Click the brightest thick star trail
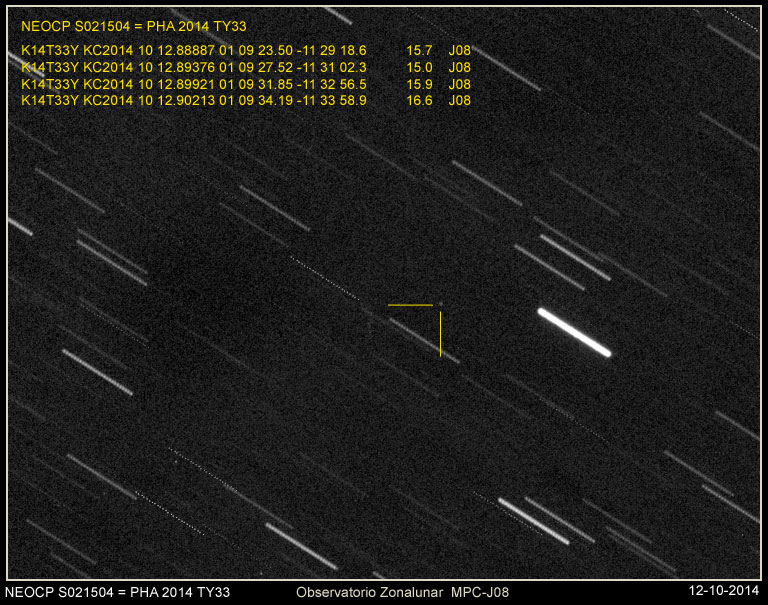 [574, 332]
